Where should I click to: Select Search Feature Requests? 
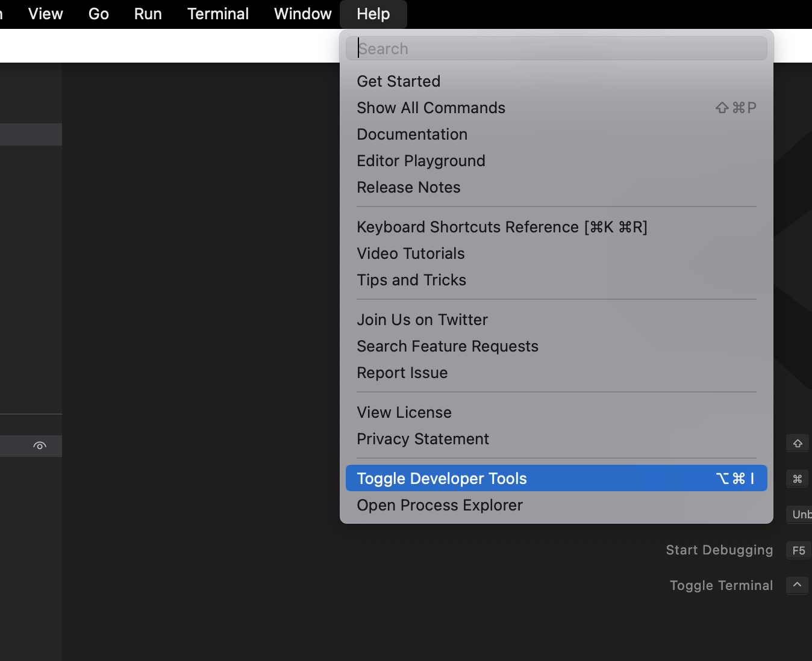pyautogui.click(x=448, y=346)
